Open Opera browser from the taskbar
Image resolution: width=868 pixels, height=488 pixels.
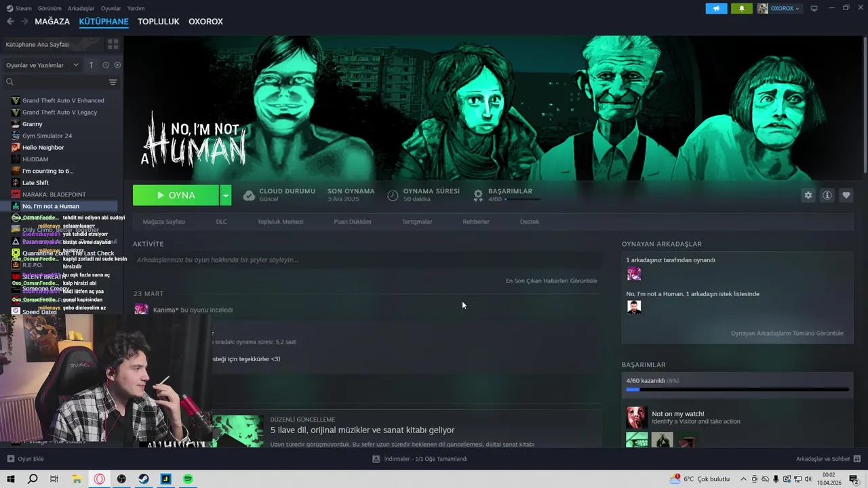tap(100, 479)
